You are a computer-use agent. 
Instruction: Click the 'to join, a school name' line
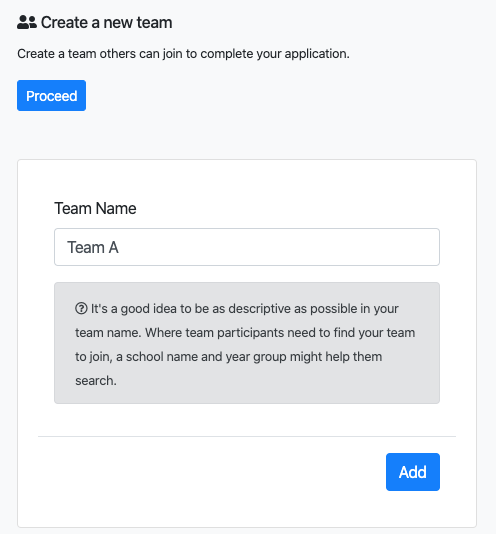(229, 357)
